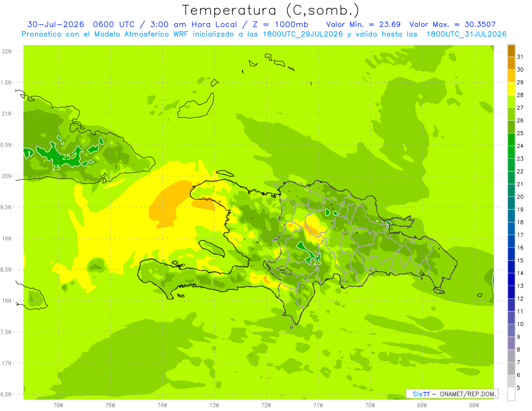Click the "Valor Max. = 30.3507" text
Image resolution: width=532 pixels, height=411 pixels.
(453, 24)
